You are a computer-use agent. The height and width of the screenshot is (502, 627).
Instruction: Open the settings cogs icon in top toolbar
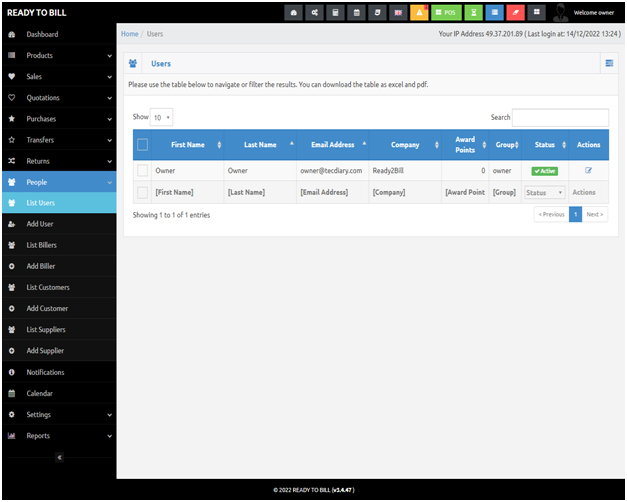tap(315, 13)
